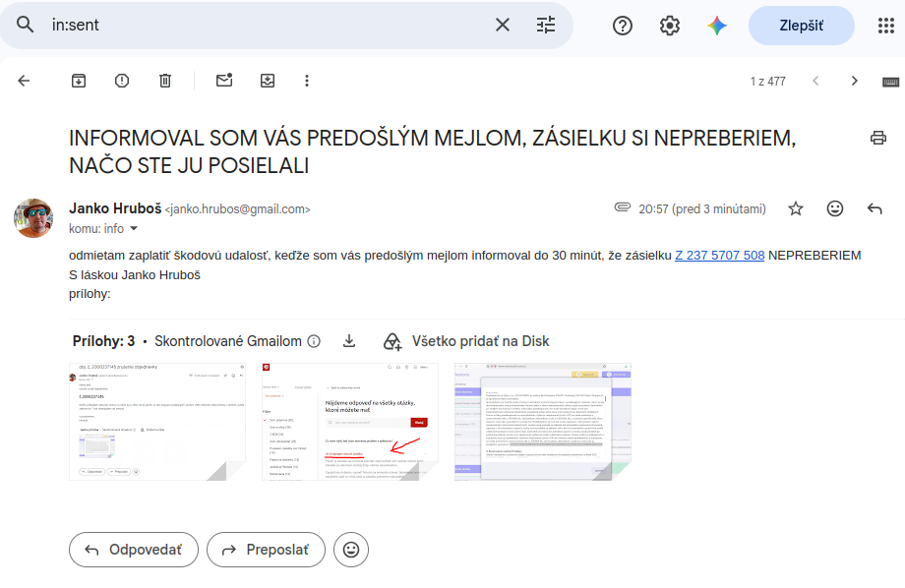Open Settings gear icon

(x=670, y=26)
